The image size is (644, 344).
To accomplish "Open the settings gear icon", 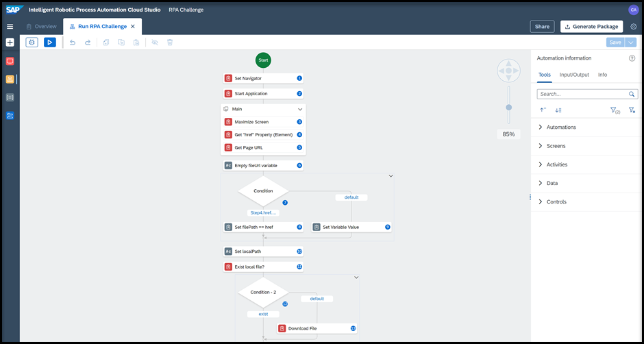I will coord(633,27).
